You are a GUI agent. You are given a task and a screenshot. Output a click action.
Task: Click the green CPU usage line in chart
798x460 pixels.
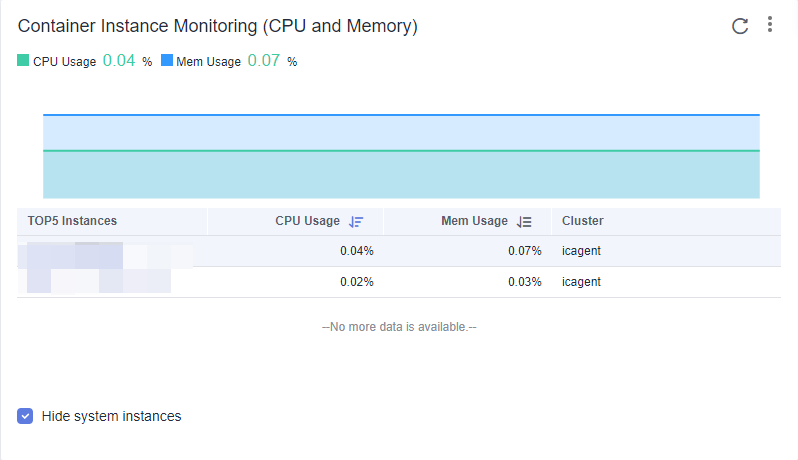click(x=401, y=151)
